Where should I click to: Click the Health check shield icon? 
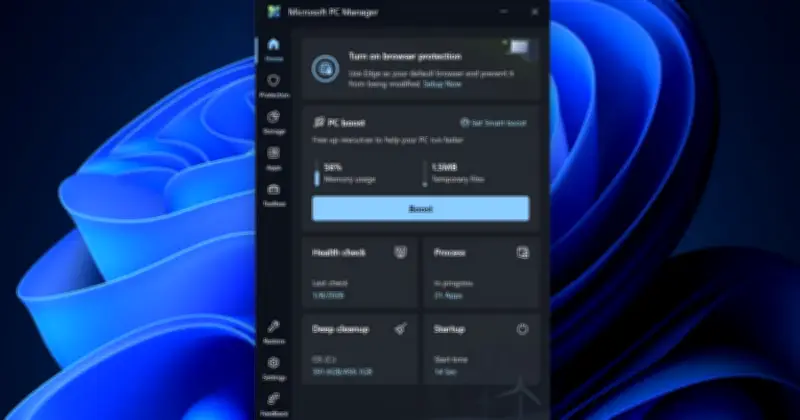[400, 253]
